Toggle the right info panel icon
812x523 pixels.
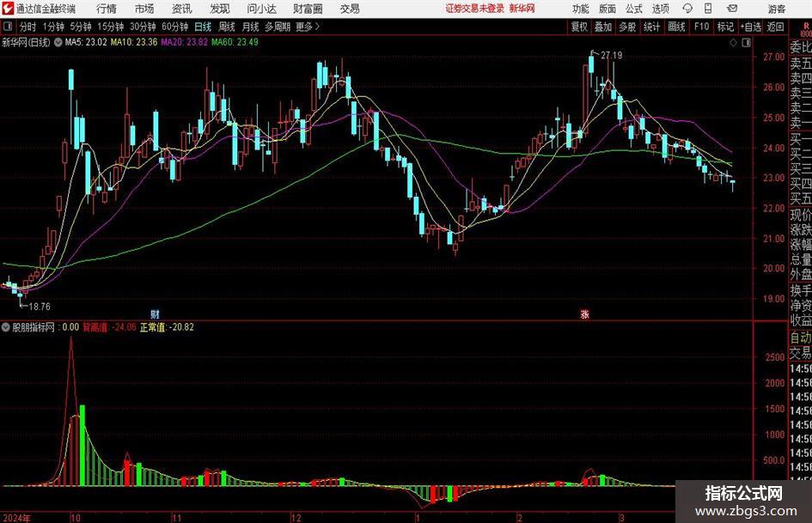pos(746,43)
